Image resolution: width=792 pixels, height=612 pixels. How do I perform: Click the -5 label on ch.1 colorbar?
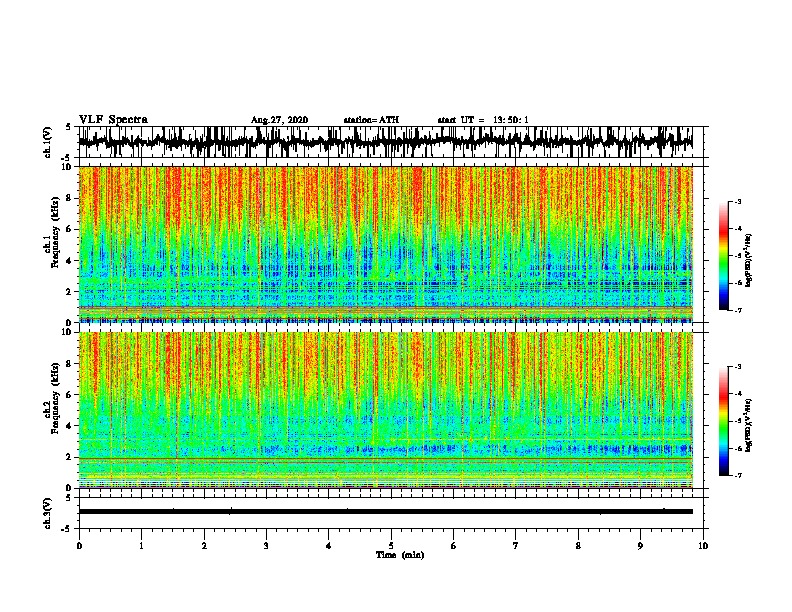click(738, 256)
